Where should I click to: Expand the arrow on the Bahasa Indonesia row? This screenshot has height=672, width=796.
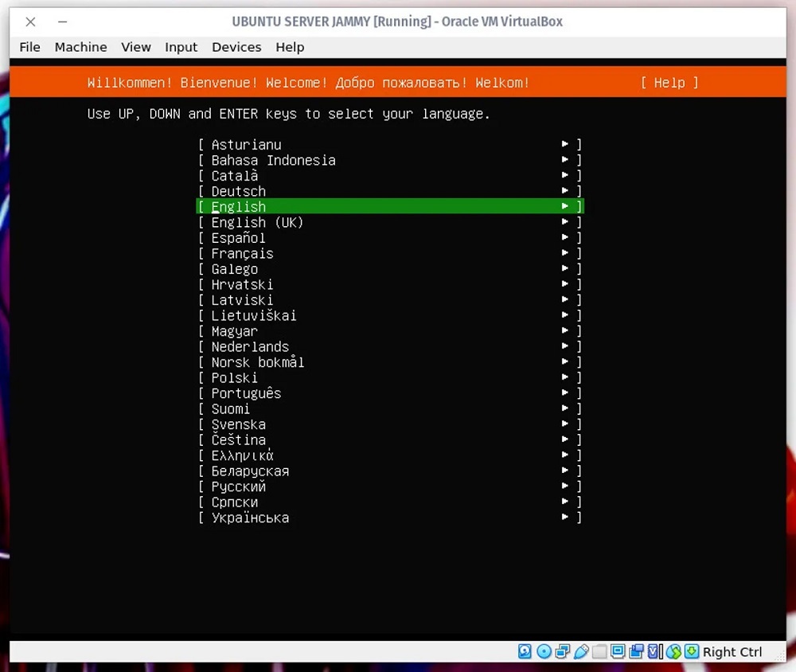(x=565, y=159)
